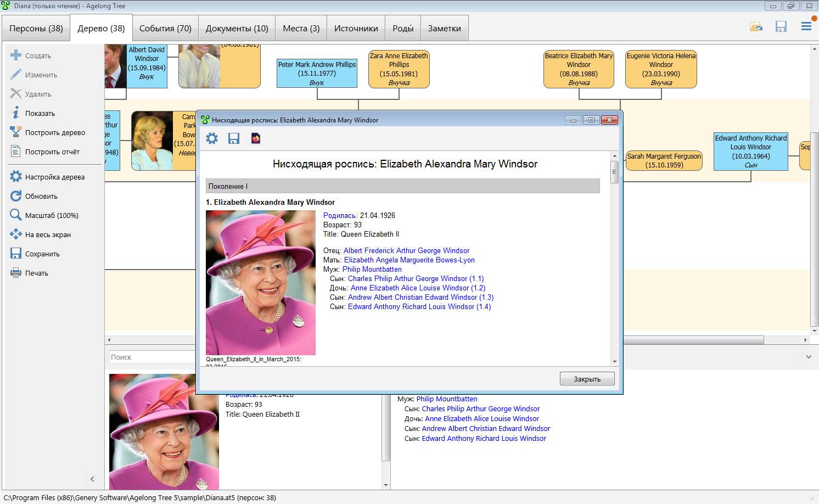819x504 pixels.
Task: Click the Масштаб (100%) magnifier icon
Action: click(16, 215)
